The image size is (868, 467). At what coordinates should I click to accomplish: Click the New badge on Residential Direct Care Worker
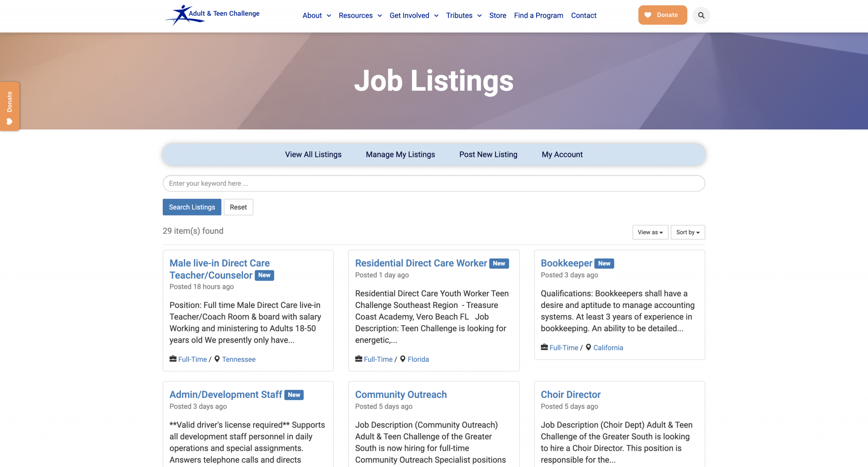pyautogui.click(x=499, y=263)
